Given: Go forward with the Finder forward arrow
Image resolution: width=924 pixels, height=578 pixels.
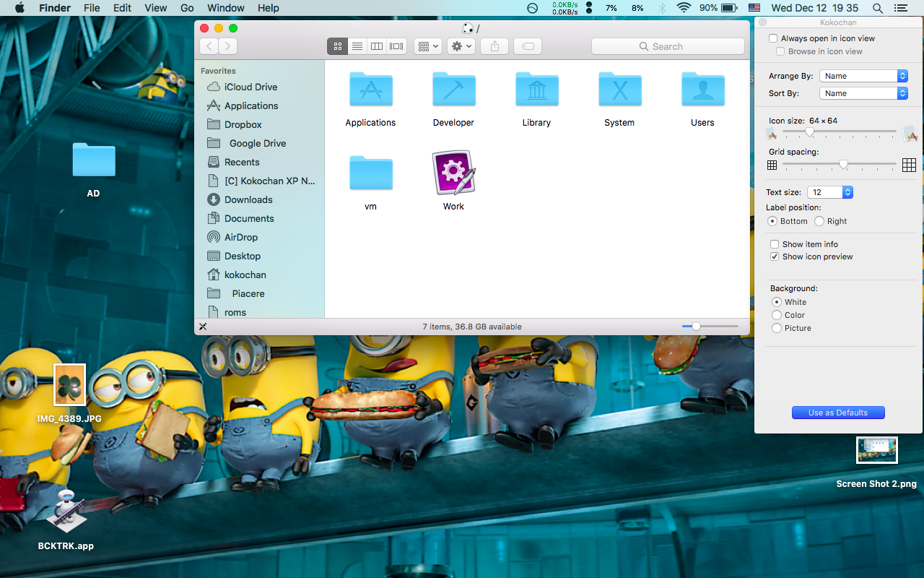Looking at the screenshot, I should point(227,46).
